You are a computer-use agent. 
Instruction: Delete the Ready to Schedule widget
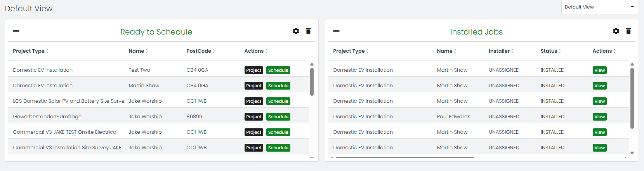[x=308, y=31]
